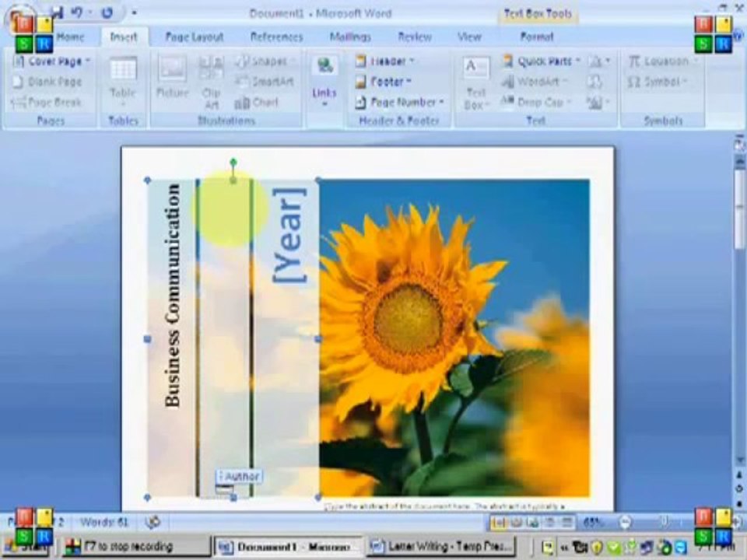747x560 pixels.
Task: Insert WordArt
Action: [535, 82]
